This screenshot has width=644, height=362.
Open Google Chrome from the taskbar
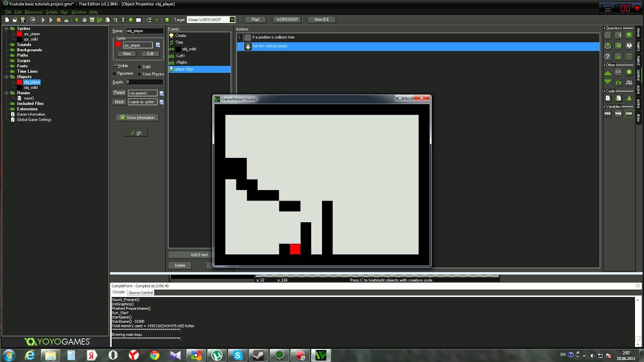(x=154, y=355)
